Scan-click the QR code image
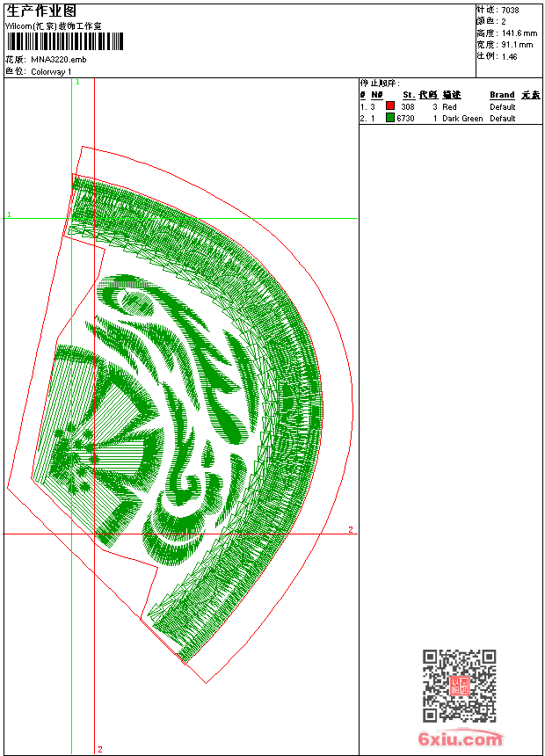545x756 pixels. pyautogui.click(x=460, y=686)
